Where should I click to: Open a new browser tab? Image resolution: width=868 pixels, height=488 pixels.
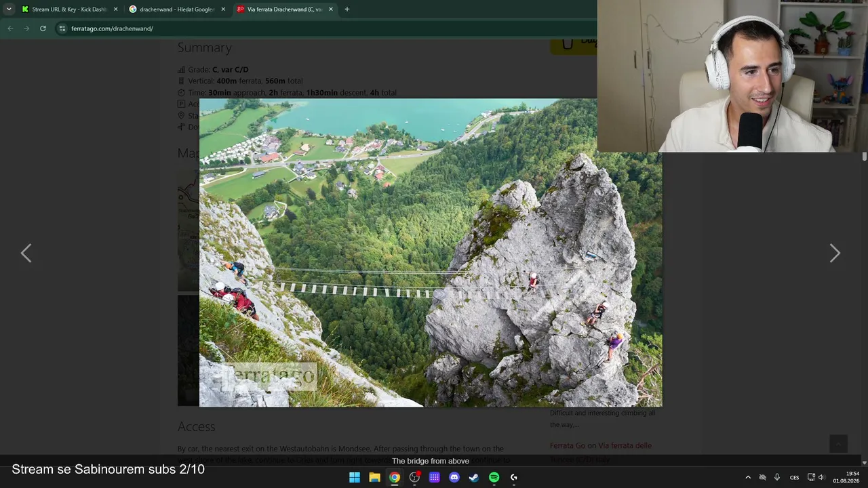point(347,9)
